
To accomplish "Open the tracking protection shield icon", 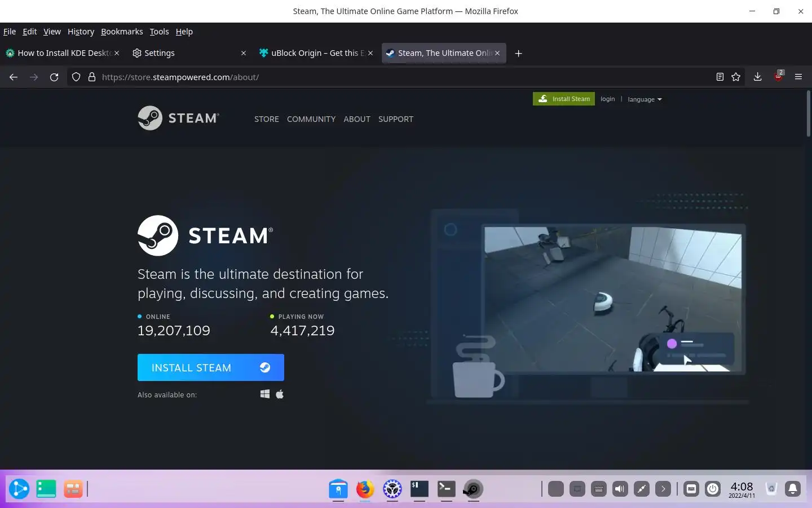I will [76, 77].
